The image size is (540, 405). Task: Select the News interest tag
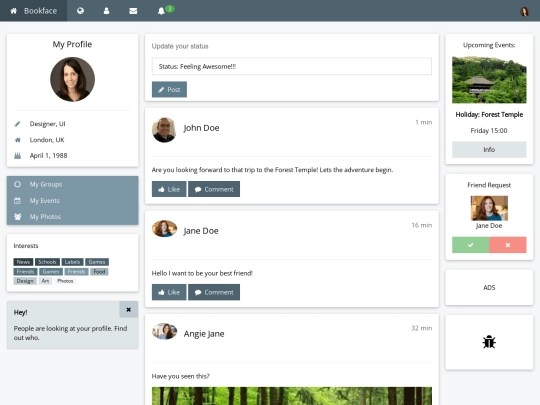coord(23,262)
